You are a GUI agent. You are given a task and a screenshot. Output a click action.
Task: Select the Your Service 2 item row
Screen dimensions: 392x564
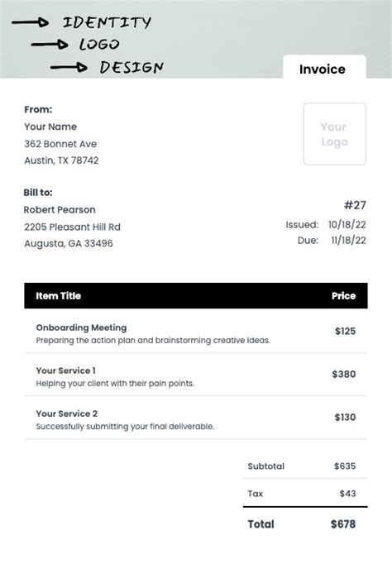tap(196, 418)
